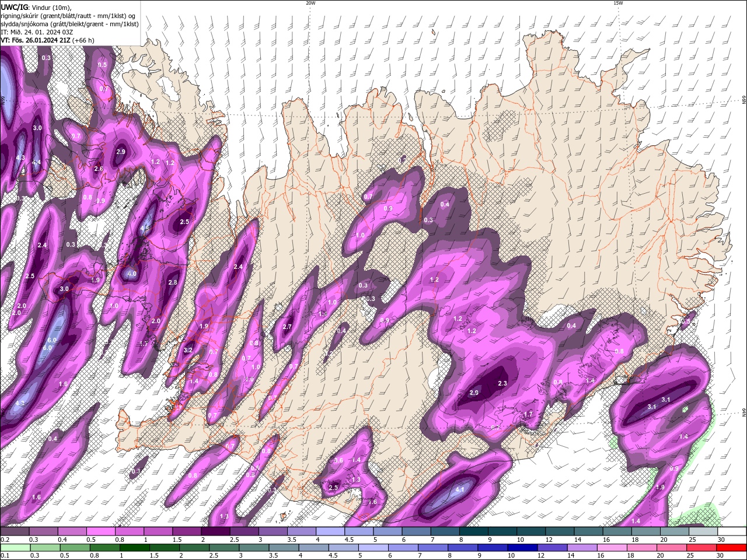Click the pale green 0.1 swatch, bottom legend row
The image size is (747, 560).
[15, 548]
